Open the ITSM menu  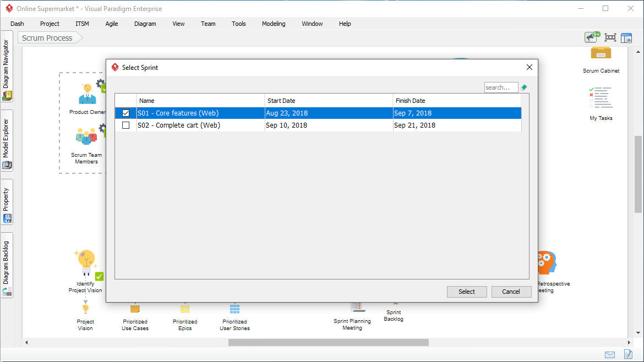[82, 24]
